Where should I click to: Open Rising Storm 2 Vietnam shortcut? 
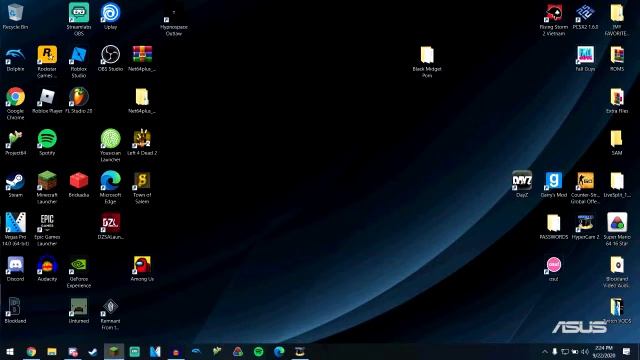pyautogui.click(x=553, y=20)
